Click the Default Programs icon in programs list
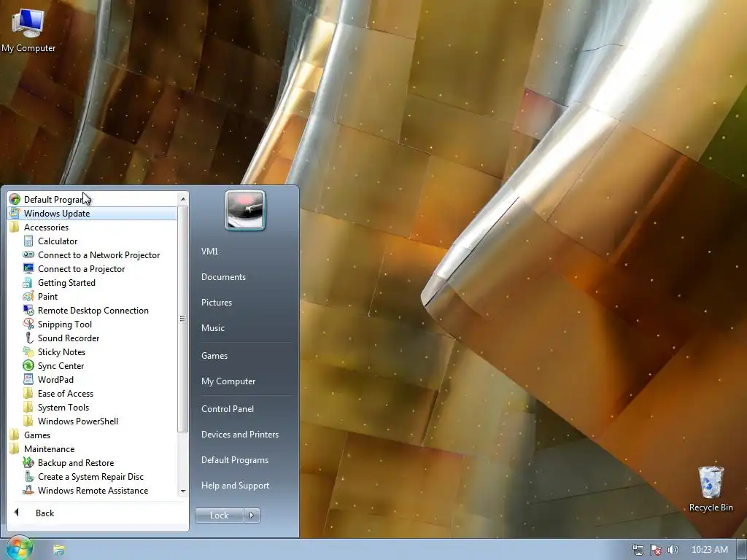This screenshot has height=560, width=747. click(15, 199)
